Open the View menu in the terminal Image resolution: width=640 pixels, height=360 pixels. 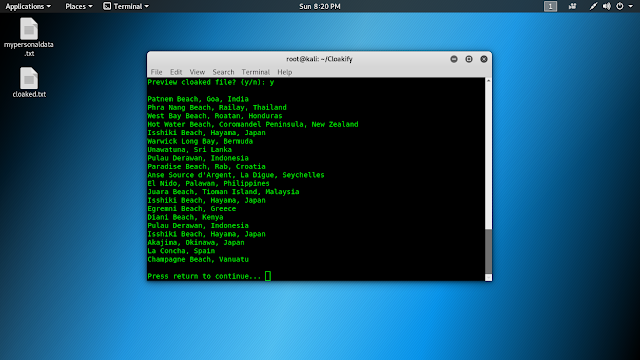[197, 72]
